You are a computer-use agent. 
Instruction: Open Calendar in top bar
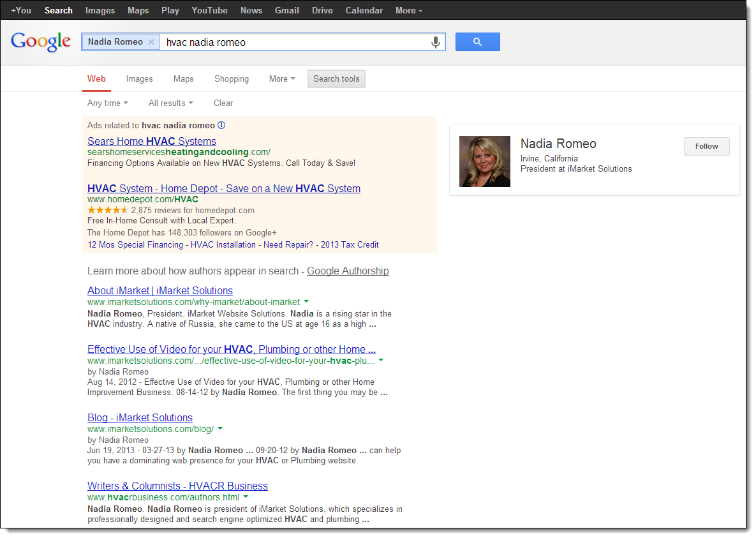coord(364,11)
